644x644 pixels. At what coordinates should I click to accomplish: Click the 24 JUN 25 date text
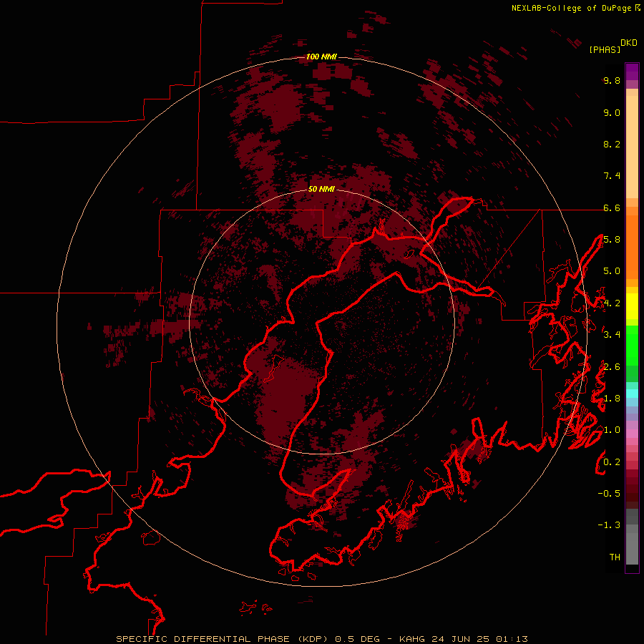coord(462,639)
